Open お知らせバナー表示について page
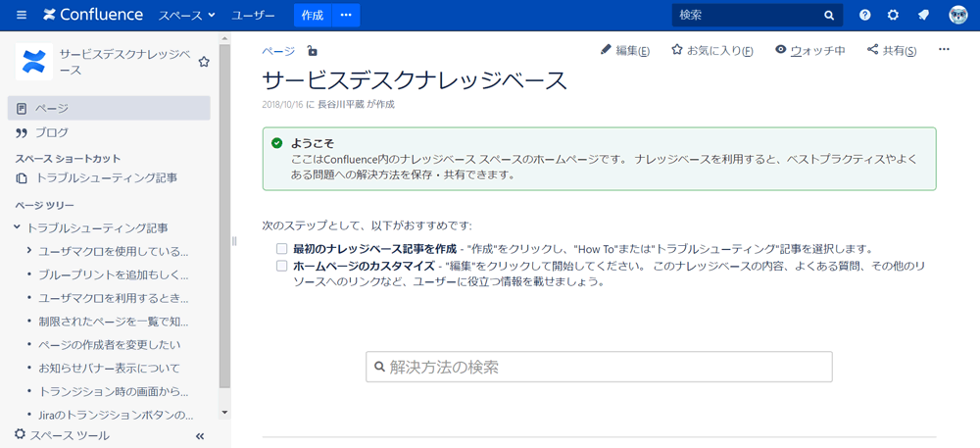980x448 pixels. pyautogui.click(x=110, y=368)
